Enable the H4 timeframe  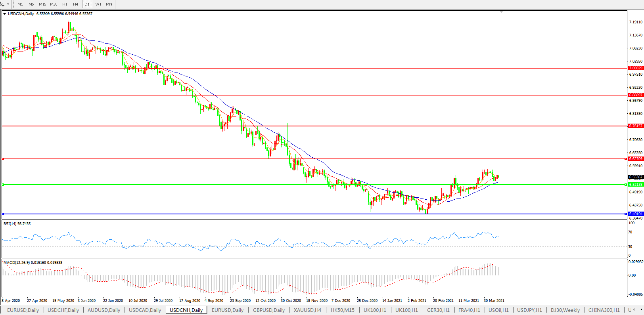pos(76,4)
